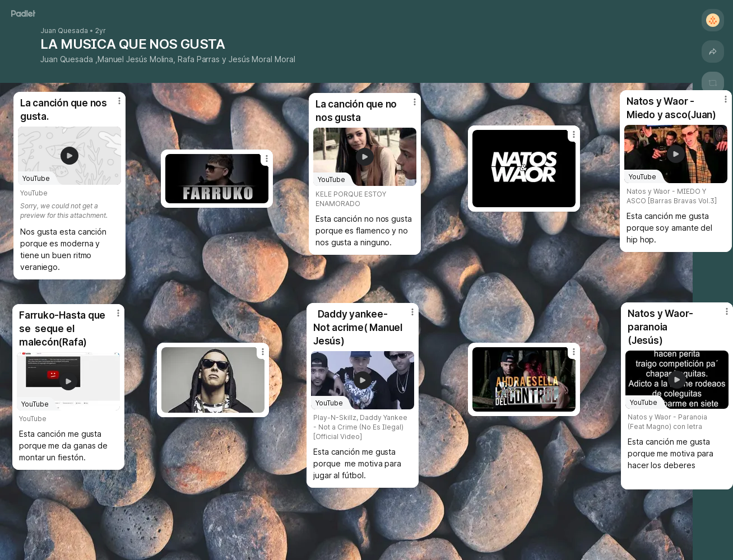The width and height of the screenshot is (733, 560).
Task: Click YouTube badge on Daddy Yankee post
Action: point(329,403)
